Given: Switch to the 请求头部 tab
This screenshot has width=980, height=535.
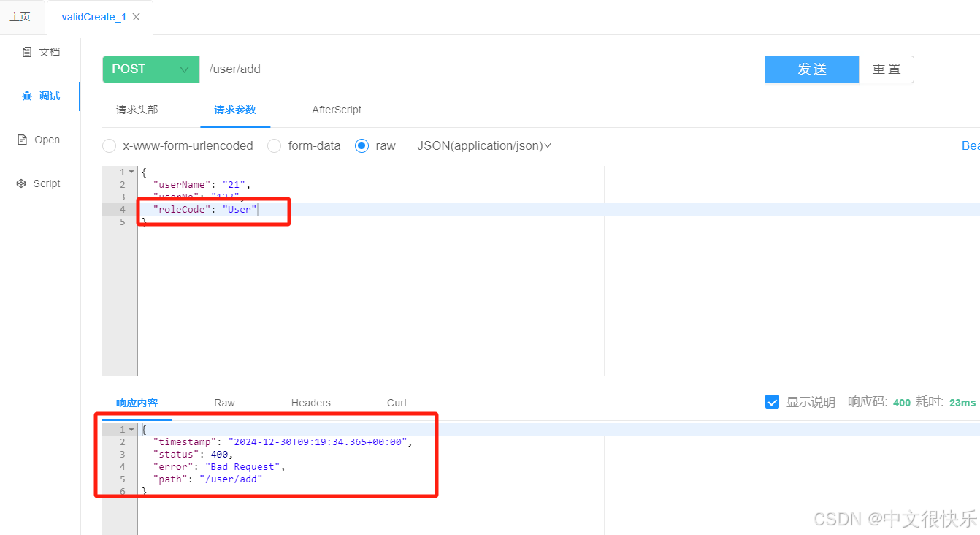Looking at the screenshot, I should click(x=137, y=110).
